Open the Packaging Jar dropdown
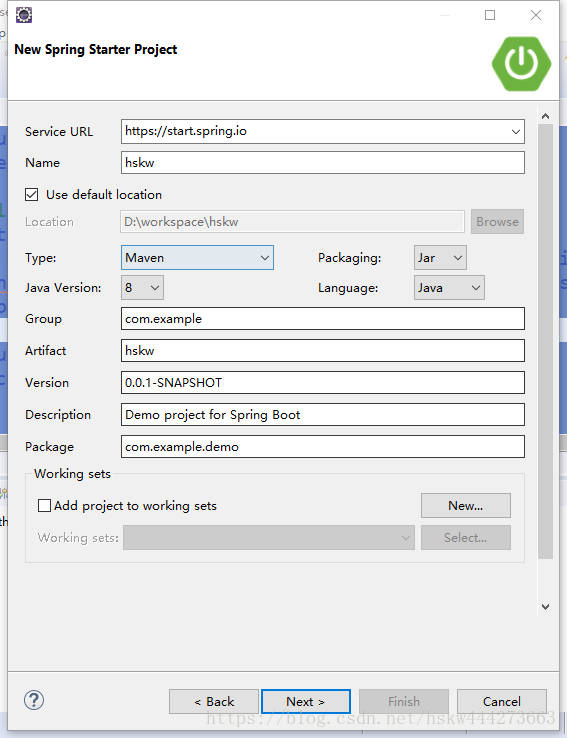The image size is (567, 738). tap(440, 257)
